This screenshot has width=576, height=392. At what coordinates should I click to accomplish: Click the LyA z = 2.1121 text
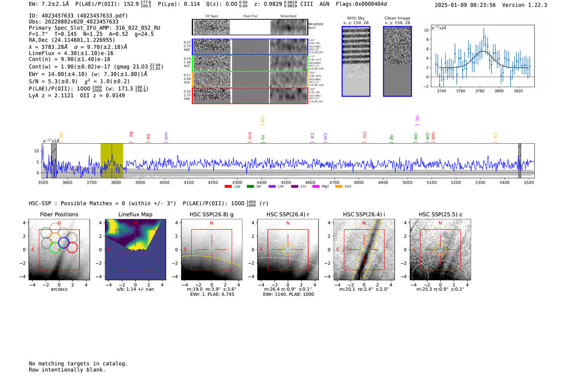click(51, 95)
